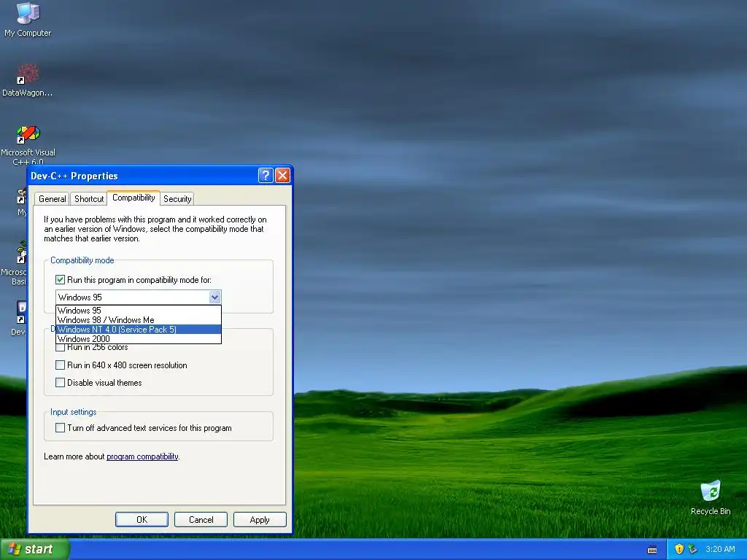
Task: Switch to the General tab
Action: click(53, 199)
